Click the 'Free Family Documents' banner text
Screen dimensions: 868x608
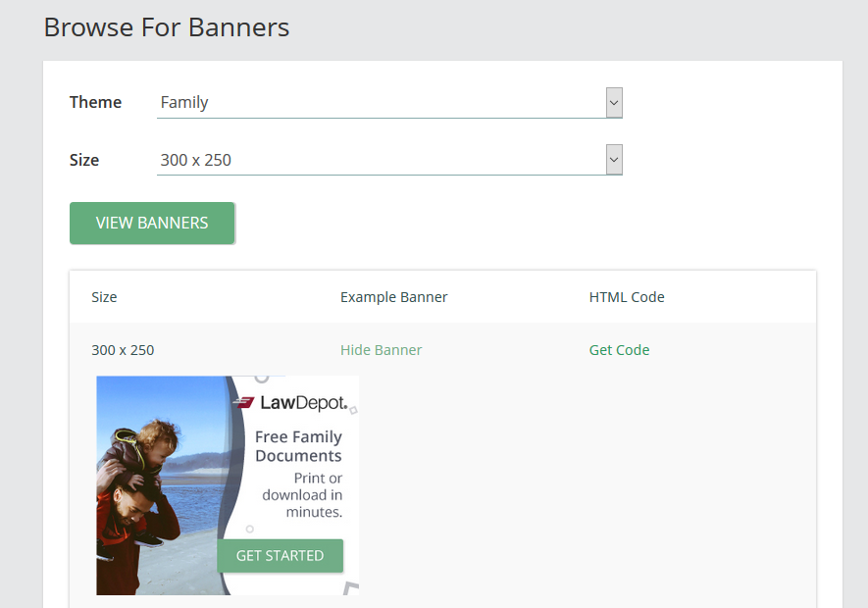(298, 446)
